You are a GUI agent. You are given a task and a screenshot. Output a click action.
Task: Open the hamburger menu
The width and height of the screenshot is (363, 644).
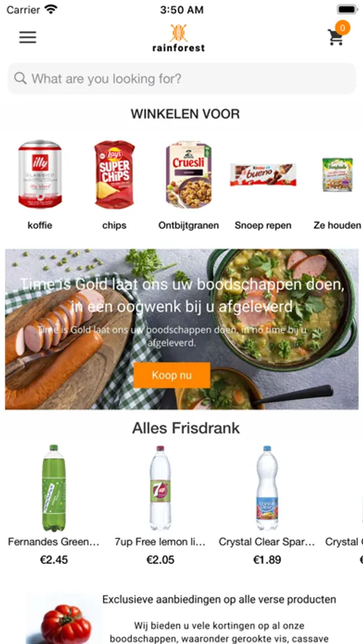pos(27,37)
